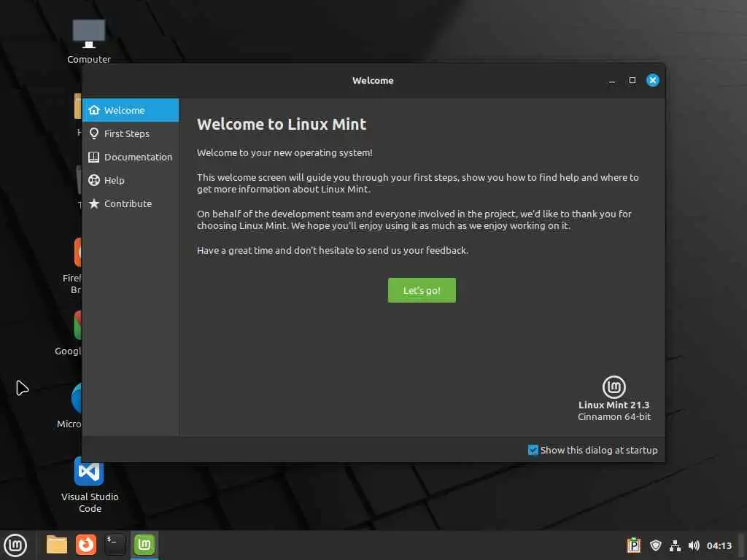The width and height of the screenshot is (747, 560).
Task: Open the First Steps section
Action: [131, 134]
